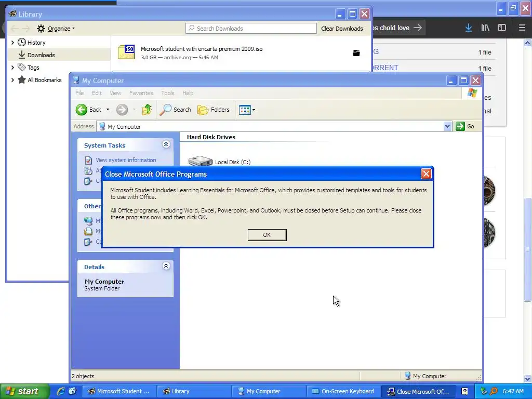Click the help question mark taskbar icon
Viewport: 532px width, 399px height.
(464, 391)
